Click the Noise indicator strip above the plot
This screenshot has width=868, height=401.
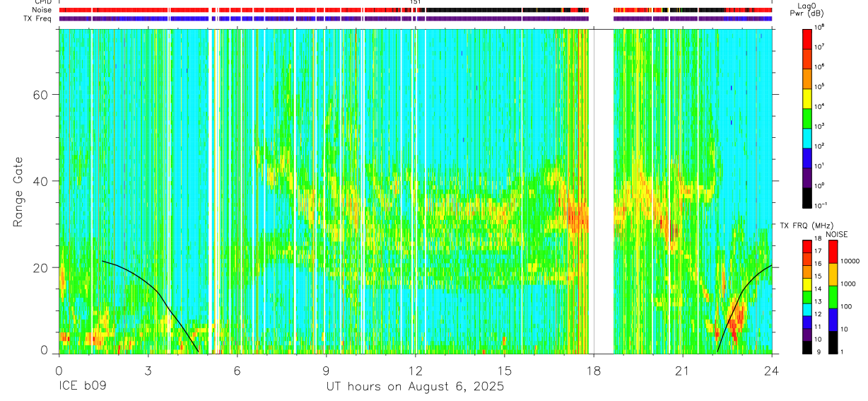(415, 11)
